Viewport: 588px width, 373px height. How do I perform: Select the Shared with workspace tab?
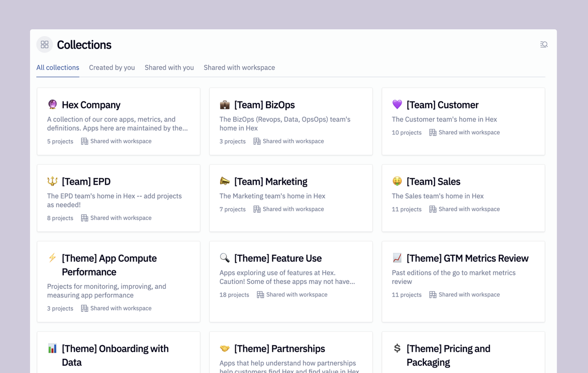pos(239,68)
